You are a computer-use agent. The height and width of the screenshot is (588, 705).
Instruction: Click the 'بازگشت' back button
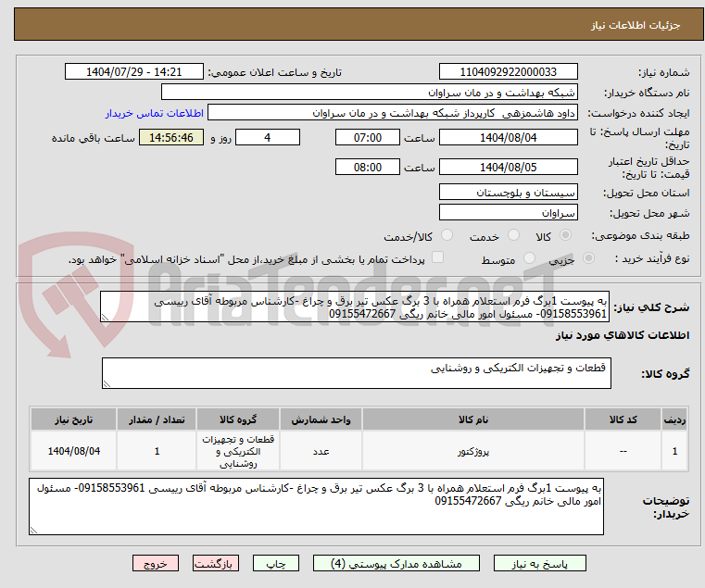(x=216, y=563)
